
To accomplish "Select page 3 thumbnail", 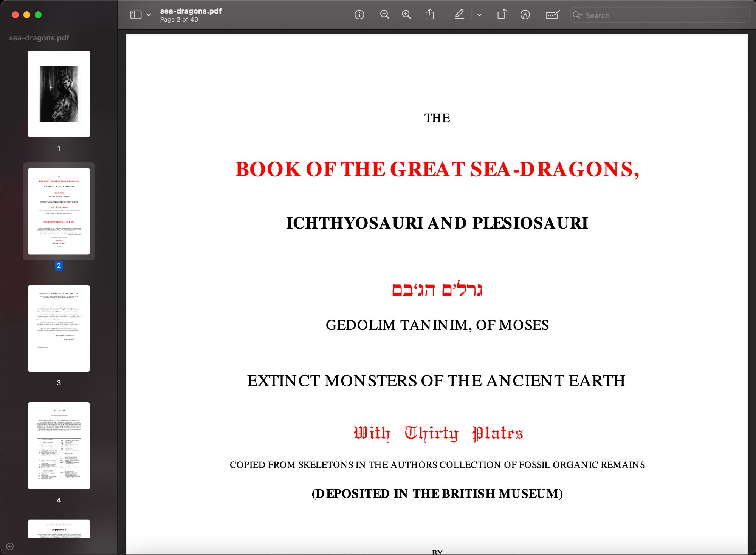I will click(59, 328).
